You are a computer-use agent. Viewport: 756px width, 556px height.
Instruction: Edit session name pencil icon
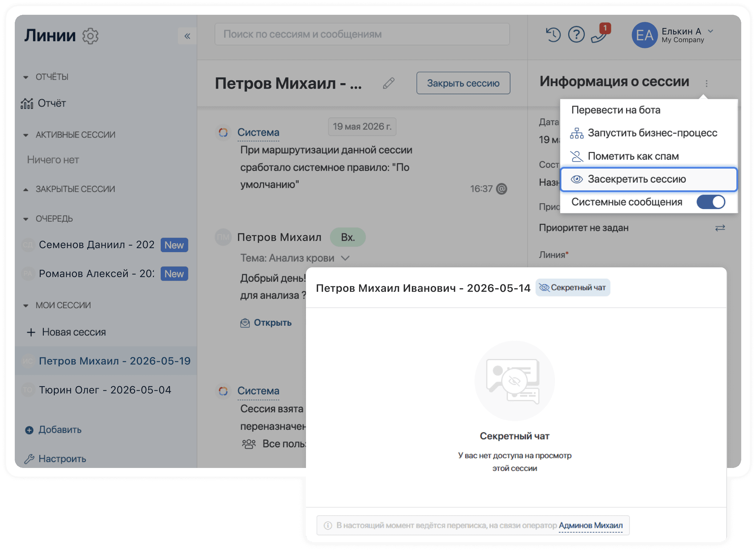click(x=388, y=83)
